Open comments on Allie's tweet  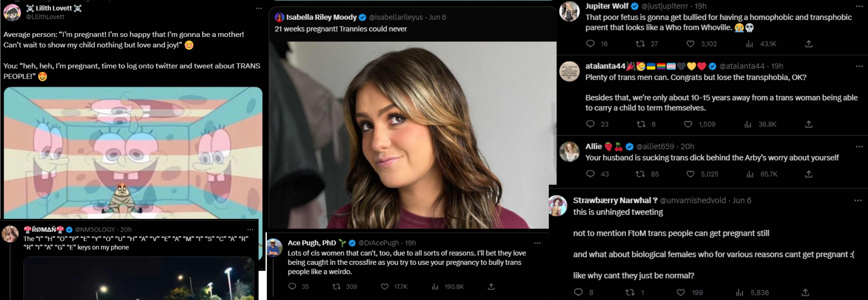590,174
